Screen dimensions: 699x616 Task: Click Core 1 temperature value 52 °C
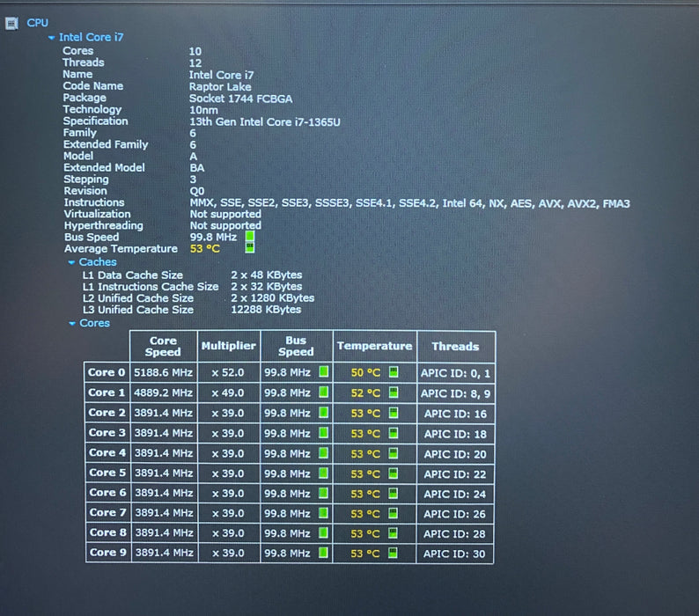pyautogui.click(x=365, y=392)
